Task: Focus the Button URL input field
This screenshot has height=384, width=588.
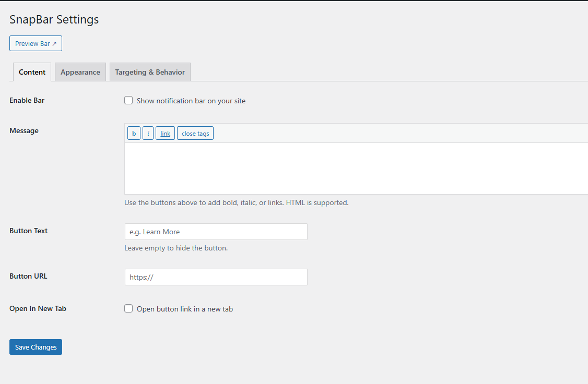Action: click(216, 278)
